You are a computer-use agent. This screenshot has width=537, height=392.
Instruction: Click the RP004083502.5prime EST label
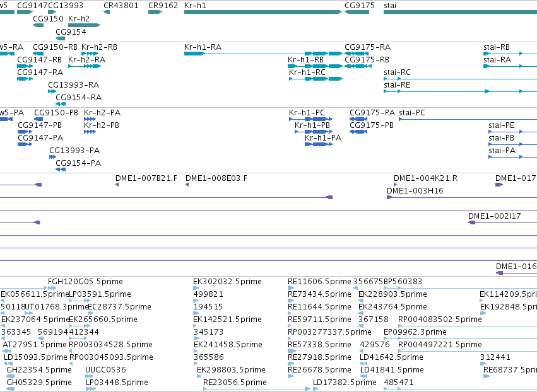coord(440,320)
